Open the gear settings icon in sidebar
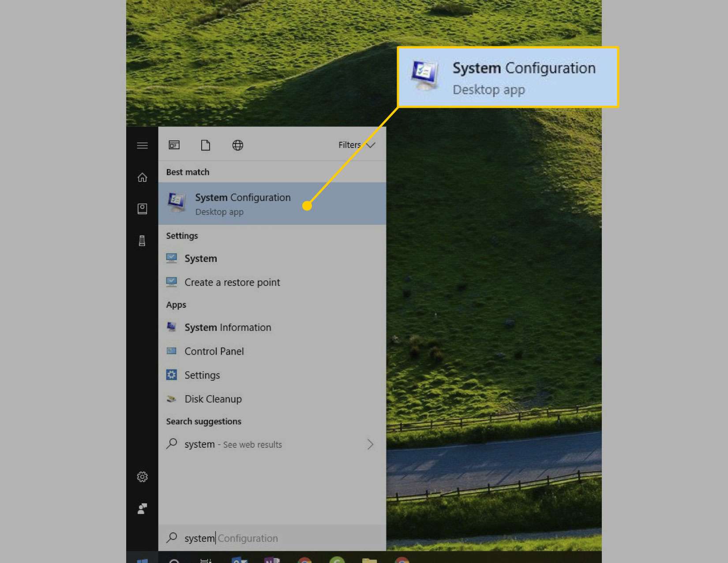Screen dimensions: 728x563 click(142, 477)
